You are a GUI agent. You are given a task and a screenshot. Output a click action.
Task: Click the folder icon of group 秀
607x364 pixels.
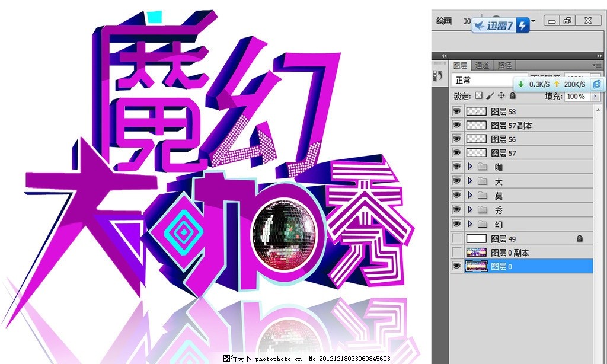(482, 210)
